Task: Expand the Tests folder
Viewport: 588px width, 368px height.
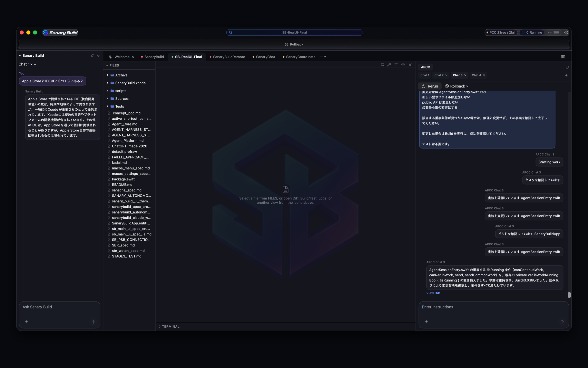Action: coord(107,106)
